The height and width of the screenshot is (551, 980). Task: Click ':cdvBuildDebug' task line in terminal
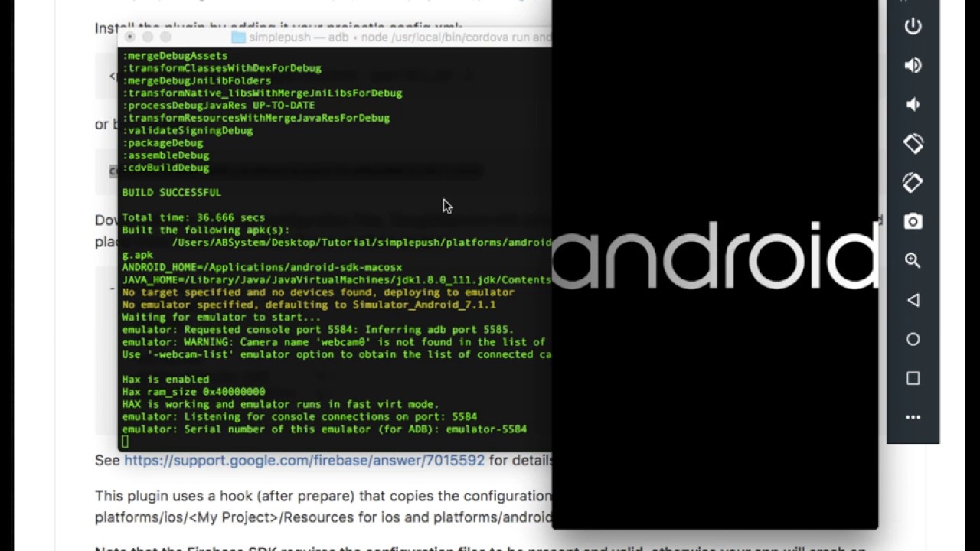165,168
